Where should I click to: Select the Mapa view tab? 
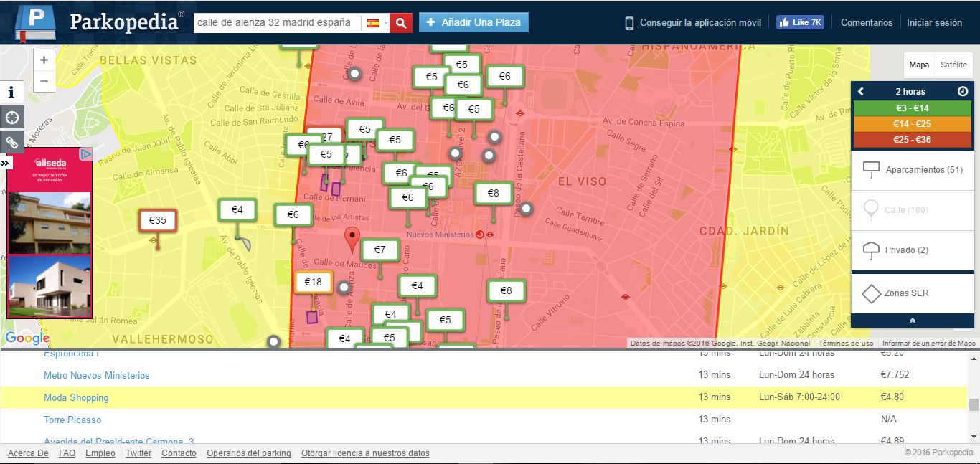click(x=919, y=65)
